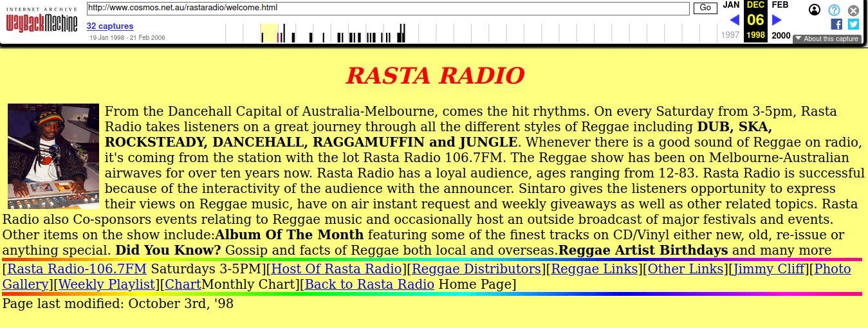Open the 32 captures link

[x=110, y=26]
